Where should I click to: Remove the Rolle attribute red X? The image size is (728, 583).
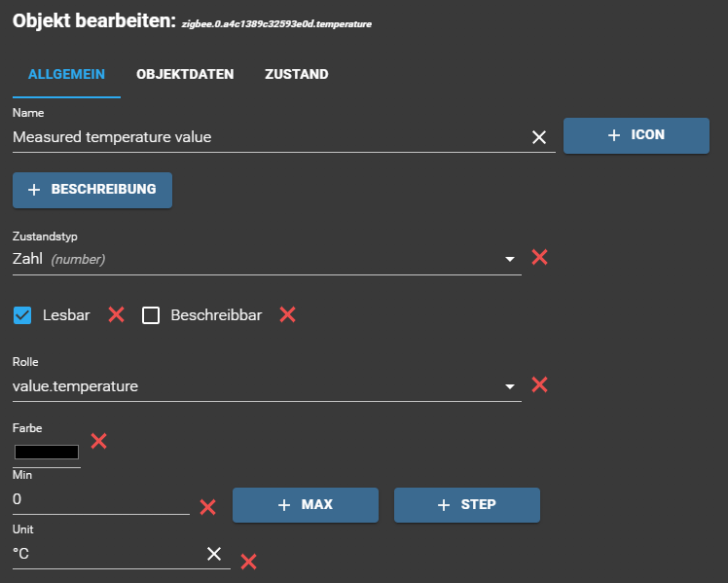pyautogui.click(x=539, y=384)
